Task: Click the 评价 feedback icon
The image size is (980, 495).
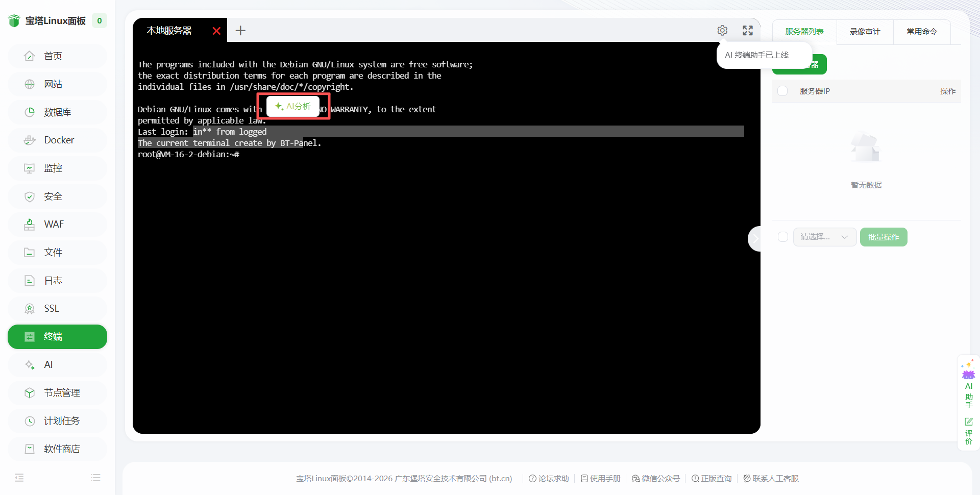Action: pyautogui.click(x=969, y=431)
